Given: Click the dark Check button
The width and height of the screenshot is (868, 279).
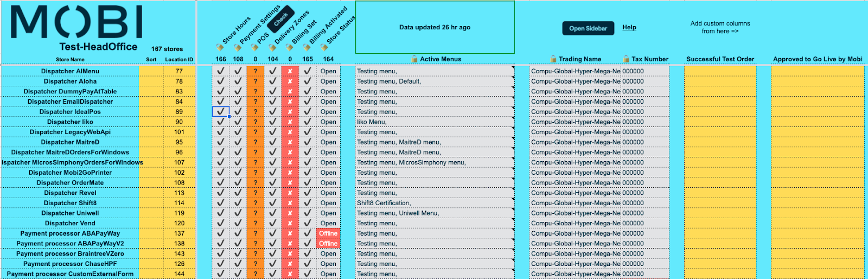Looking at the screenshot, I should pos(281,20).
